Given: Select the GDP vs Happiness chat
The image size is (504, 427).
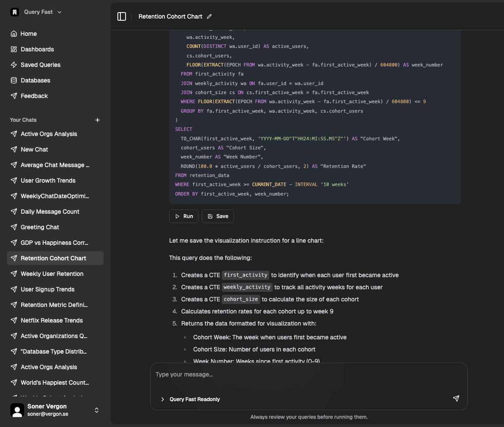Looking at the screenshot, I should tap(54, 243).
